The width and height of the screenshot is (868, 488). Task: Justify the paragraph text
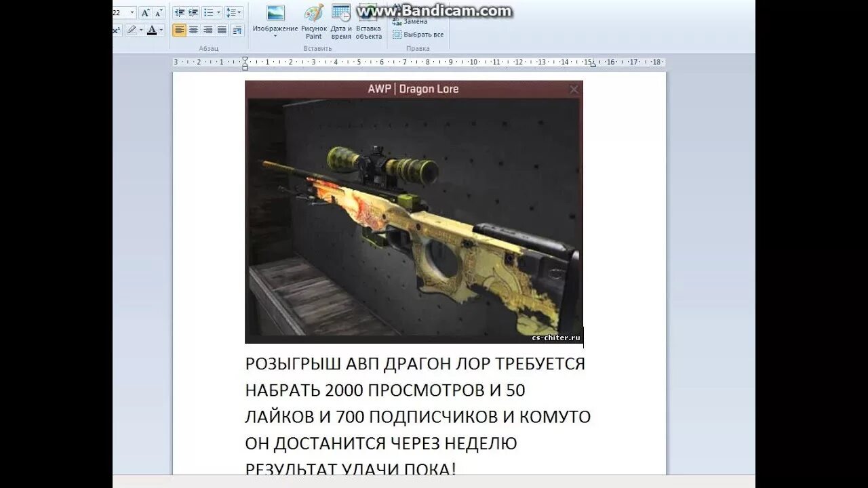[x=222, y=30]
